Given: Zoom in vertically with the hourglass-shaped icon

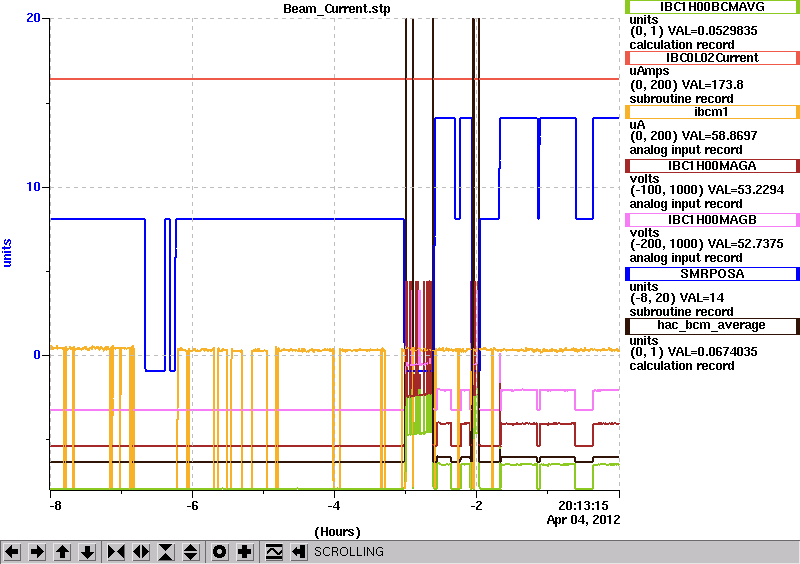Looking at the screenshot, I should 166,552.
